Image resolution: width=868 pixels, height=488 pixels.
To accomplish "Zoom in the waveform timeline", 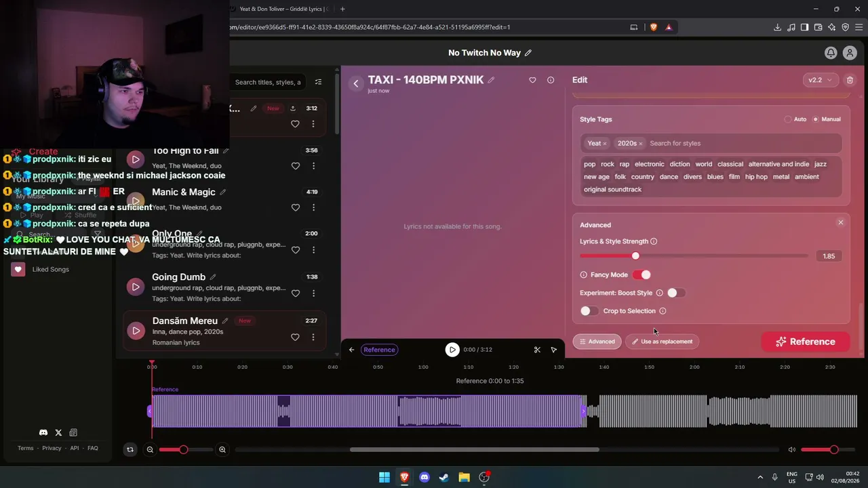I will pos(222,449).
